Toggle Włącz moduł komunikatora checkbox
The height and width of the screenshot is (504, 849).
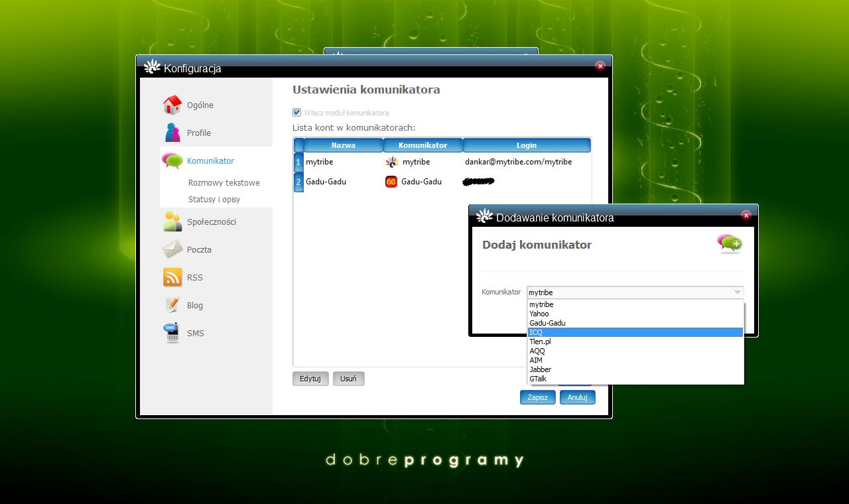296,112
